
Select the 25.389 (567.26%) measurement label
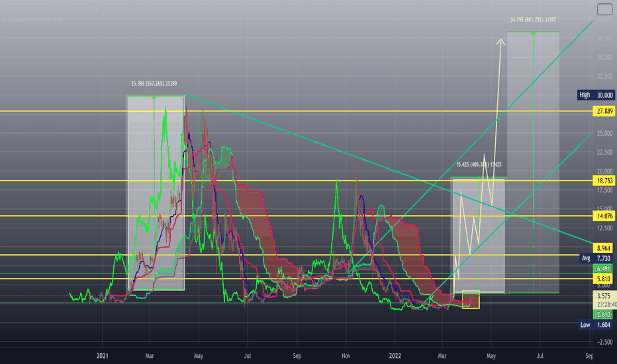(x=154, y=83)
